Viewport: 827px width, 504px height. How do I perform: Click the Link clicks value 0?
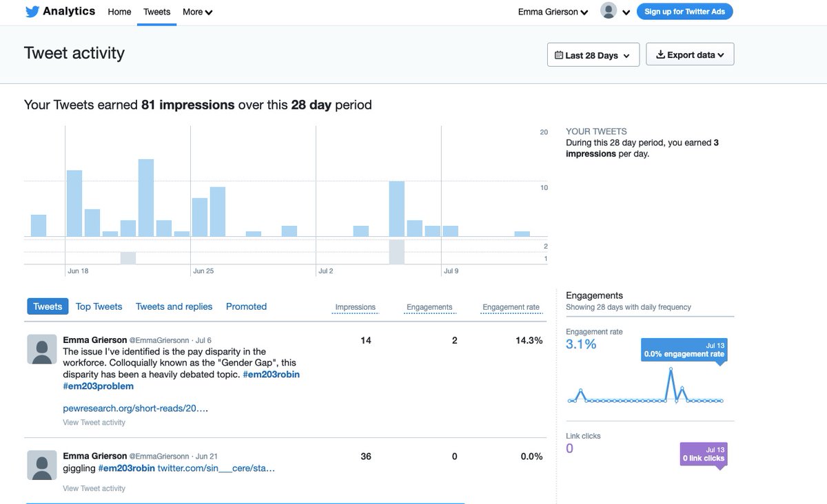(569, 449)
